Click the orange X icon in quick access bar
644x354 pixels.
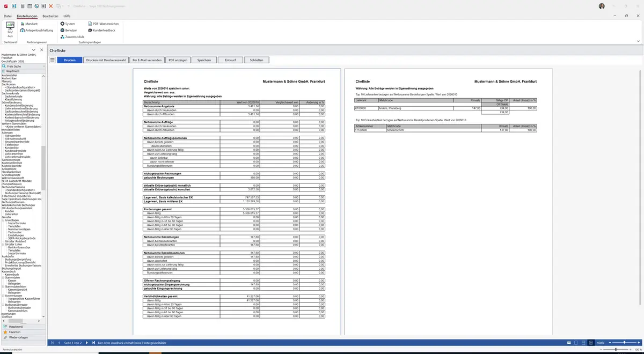point(50,6)
